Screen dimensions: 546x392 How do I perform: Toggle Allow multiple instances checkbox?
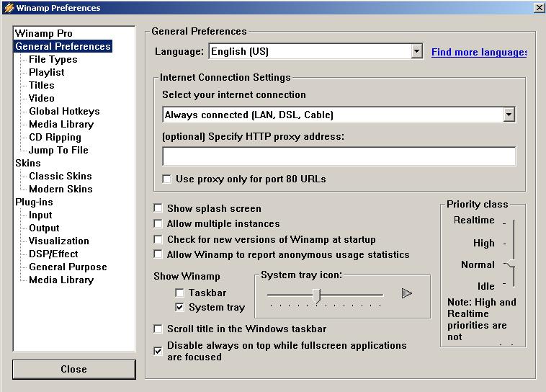coord(158,223)
